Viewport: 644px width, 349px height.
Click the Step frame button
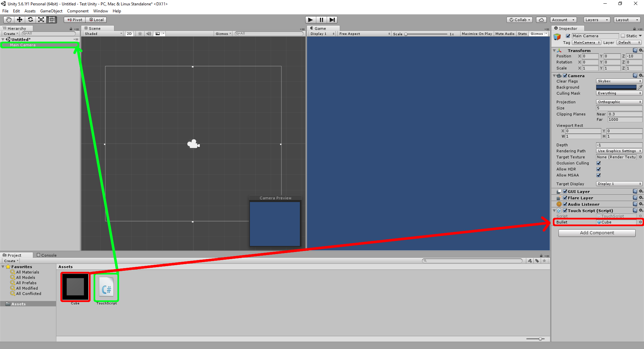pyautogui.click(x=332, y=20)
